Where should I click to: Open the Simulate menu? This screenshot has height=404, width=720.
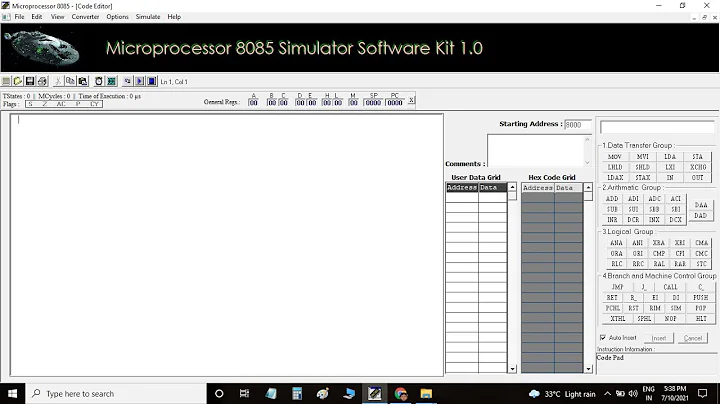148,17
